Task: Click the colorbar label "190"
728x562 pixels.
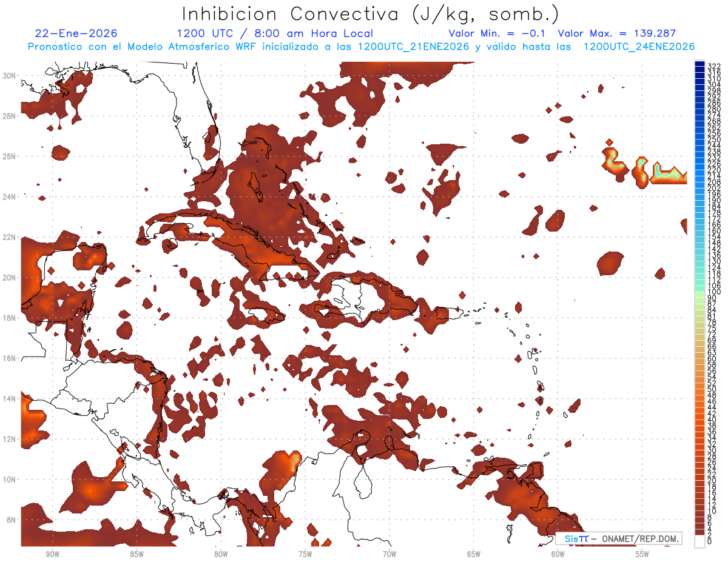Action: click(x=714, y=201)
